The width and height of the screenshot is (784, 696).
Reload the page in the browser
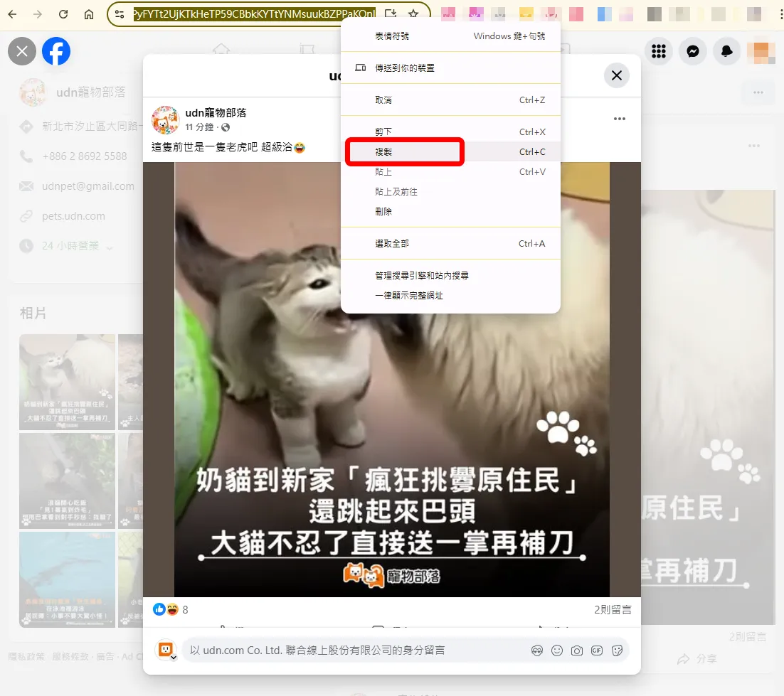63,14
